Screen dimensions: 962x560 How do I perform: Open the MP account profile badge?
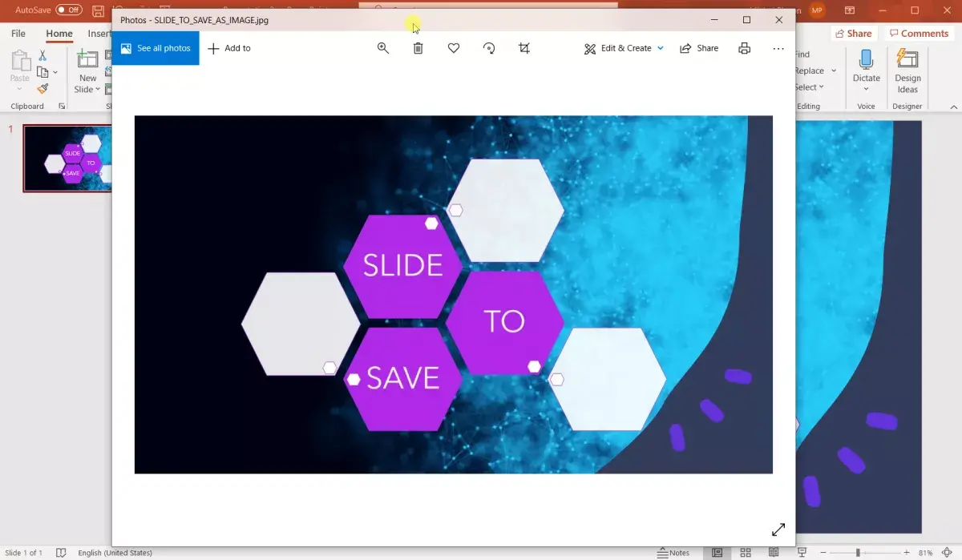[817, 10]
